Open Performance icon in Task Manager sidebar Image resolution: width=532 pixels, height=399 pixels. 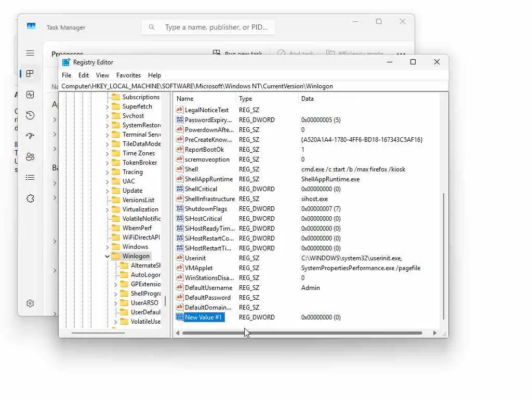30,95
